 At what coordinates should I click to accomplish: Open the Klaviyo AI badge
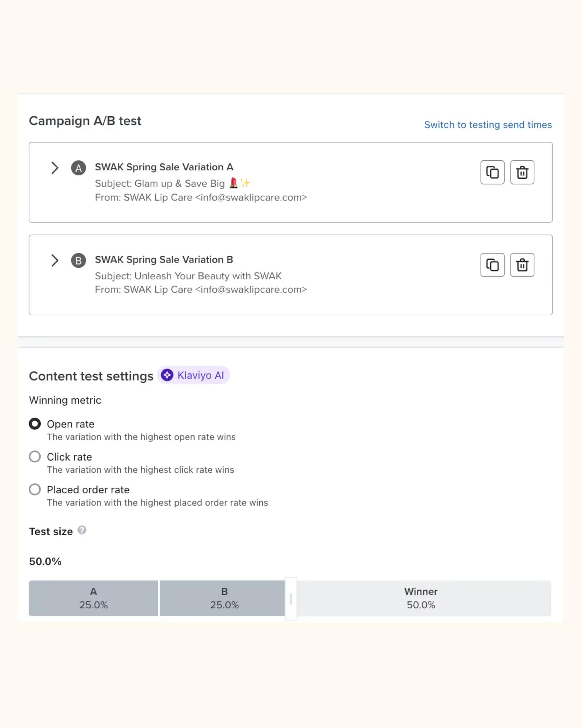[x=193, y=375]
